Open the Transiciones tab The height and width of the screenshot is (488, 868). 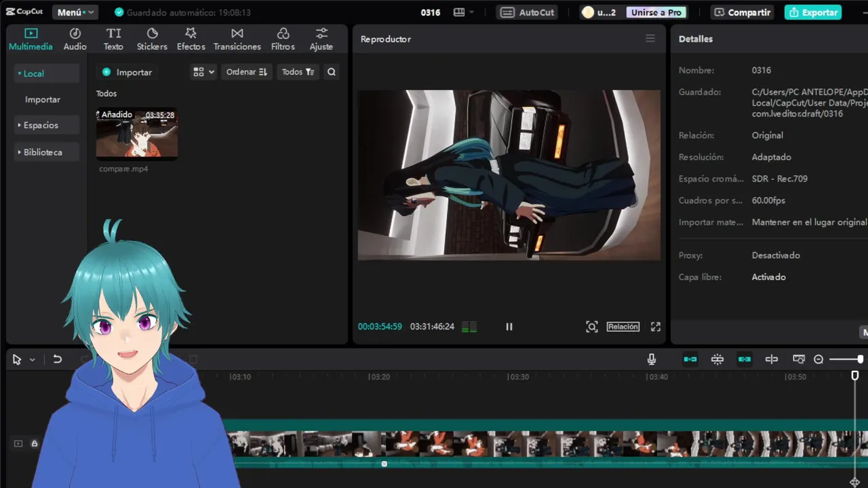pyautogui.click(x=237, y=39)
